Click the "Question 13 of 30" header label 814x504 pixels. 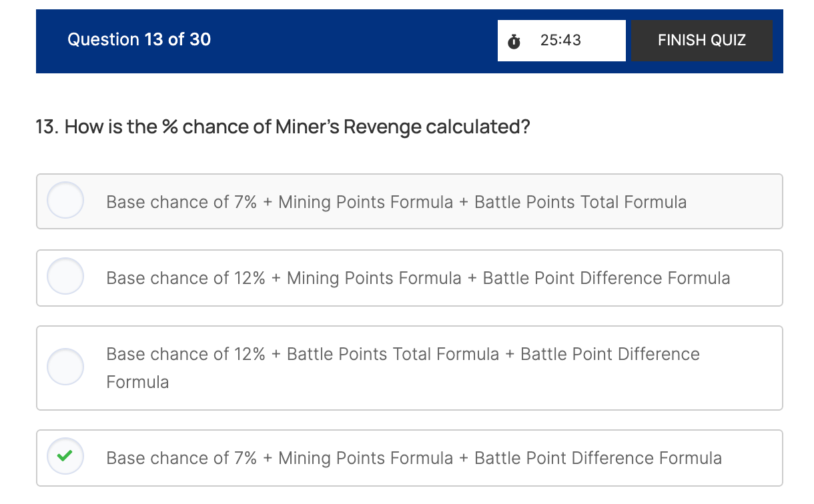(139, 40)
